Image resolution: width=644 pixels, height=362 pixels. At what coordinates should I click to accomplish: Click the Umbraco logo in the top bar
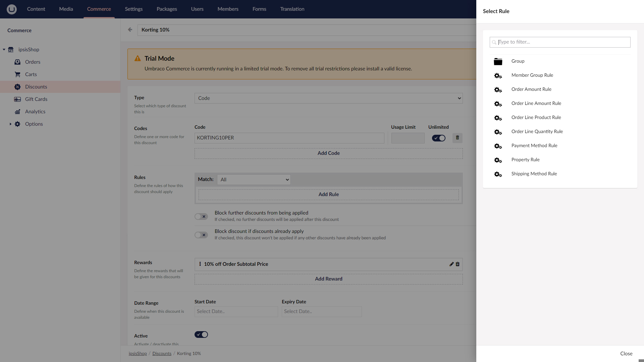click(x=11, y=9)
